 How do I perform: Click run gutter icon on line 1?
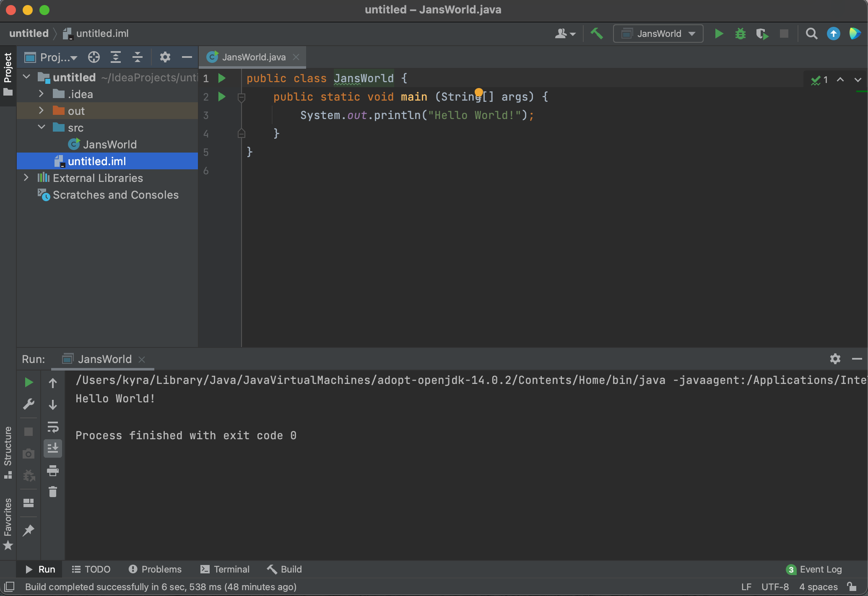(x=222, y=78)
